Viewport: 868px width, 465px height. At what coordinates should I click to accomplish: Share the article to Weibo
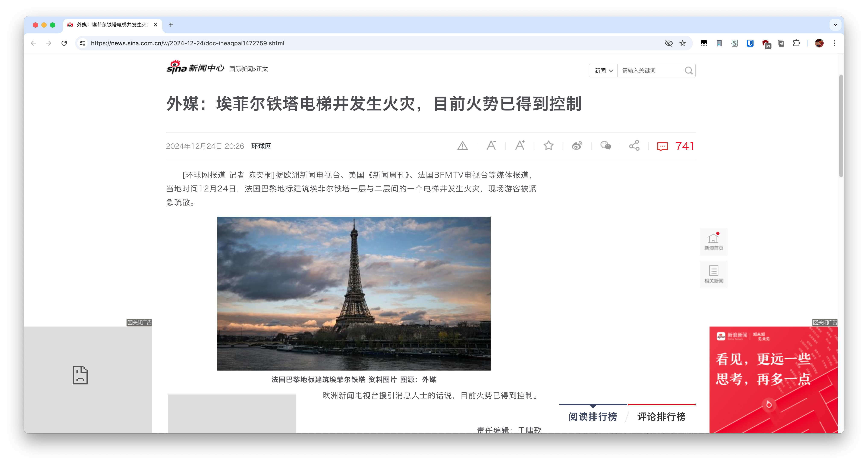pos(577,146)
